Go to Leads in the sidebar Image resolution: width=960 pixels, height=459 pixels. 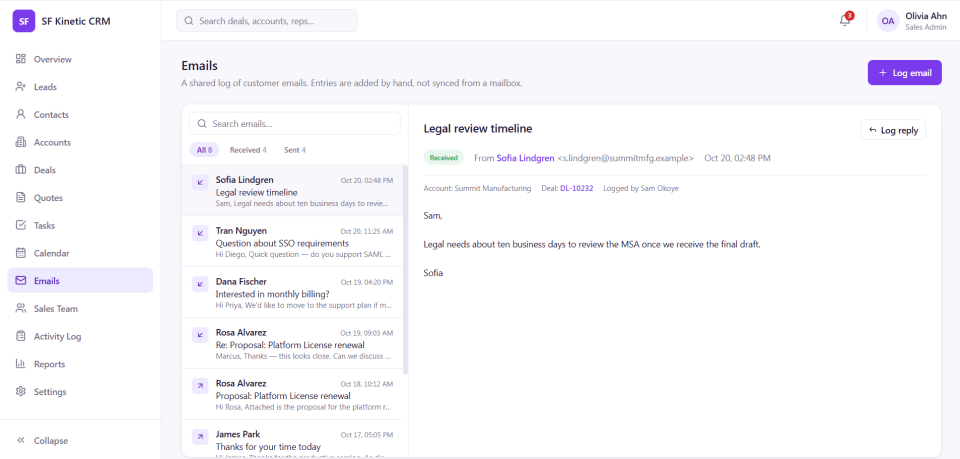(x=80, y=87)
